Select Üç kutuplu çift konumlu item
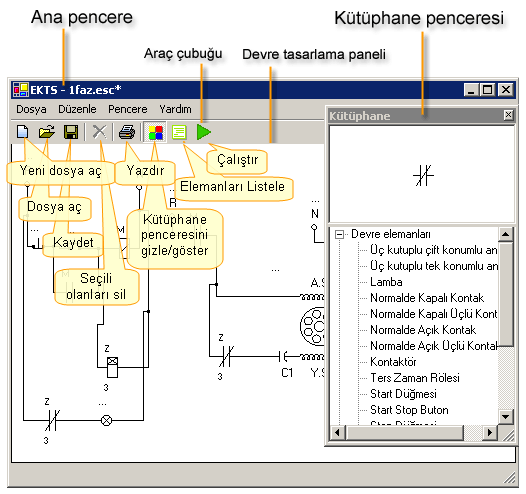526x494 pixels. click(433, 250)
